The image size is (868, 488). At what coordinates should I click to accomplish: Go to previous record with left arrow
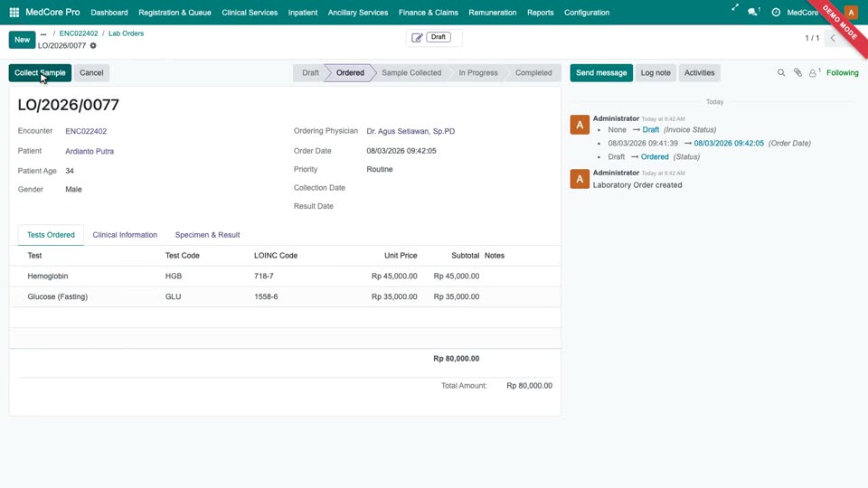(x=833, y=38)
